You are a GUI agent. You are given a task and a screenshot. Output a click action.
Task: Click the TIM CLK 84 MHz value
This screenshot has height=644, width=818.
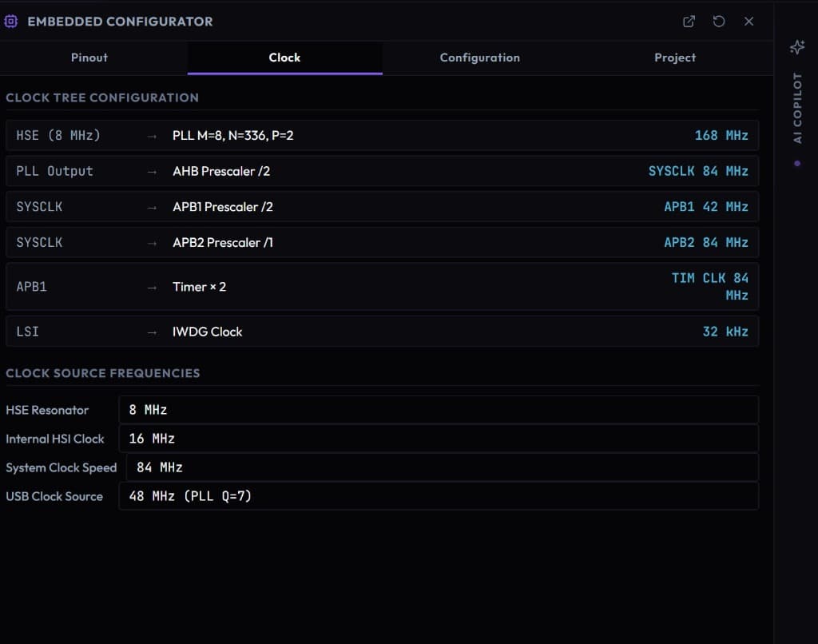(710, 287)
